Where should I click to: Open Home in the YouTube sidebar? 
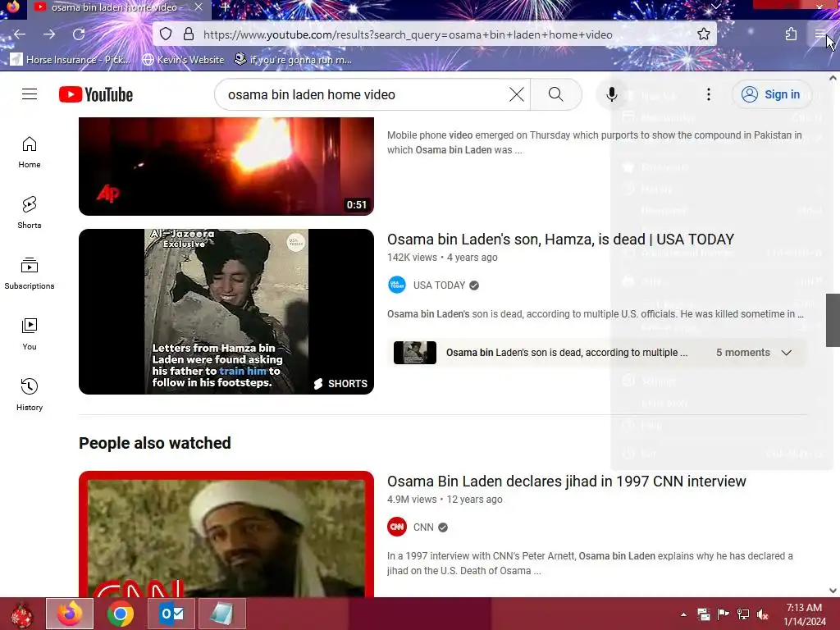(x=30, y=152)
